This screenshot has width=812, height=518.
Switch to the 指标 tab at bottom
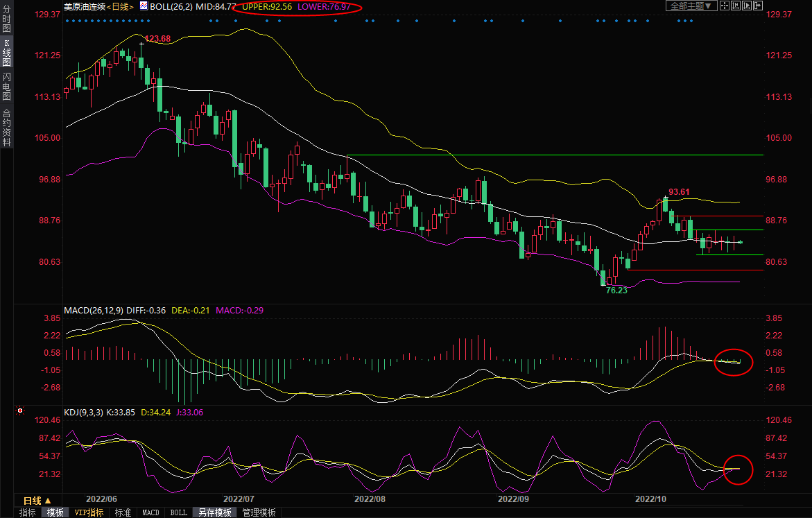[x=28, y=512]
